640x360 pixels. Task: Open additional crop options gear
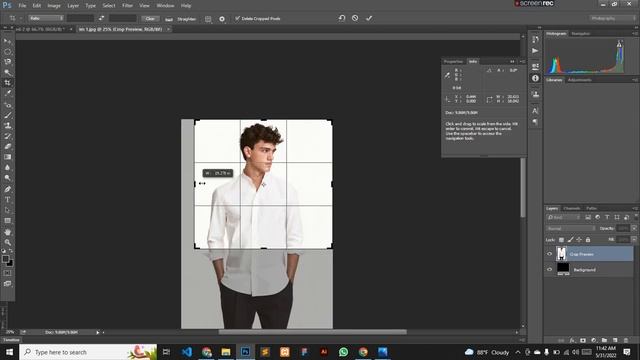(x=222, y=19)
